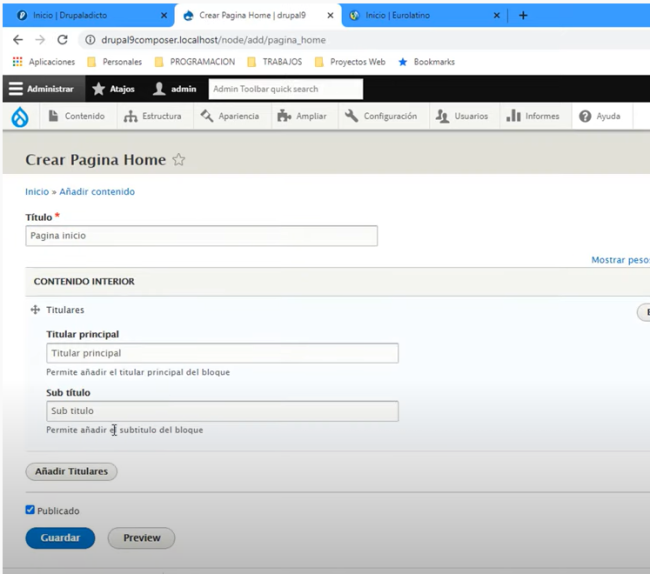650x574 pixels.
Task: Open the Atajos shortcuts menu
Action: (114, 89)
